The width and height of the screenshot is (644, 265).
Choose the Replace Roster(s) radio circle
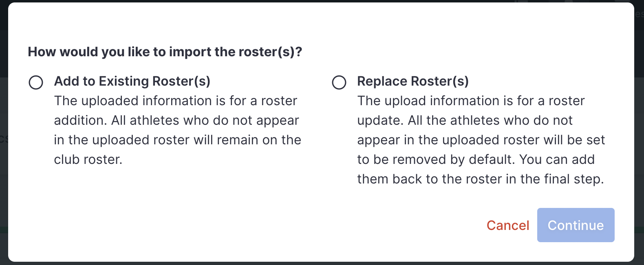coord(339,82)
